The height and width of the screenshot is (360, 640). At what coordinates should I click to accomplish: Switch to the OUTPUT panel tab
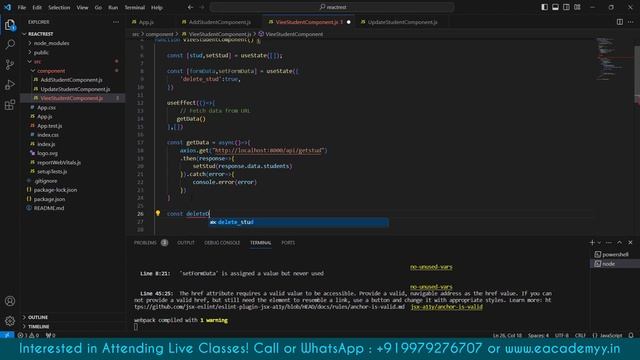coord(186,242)
